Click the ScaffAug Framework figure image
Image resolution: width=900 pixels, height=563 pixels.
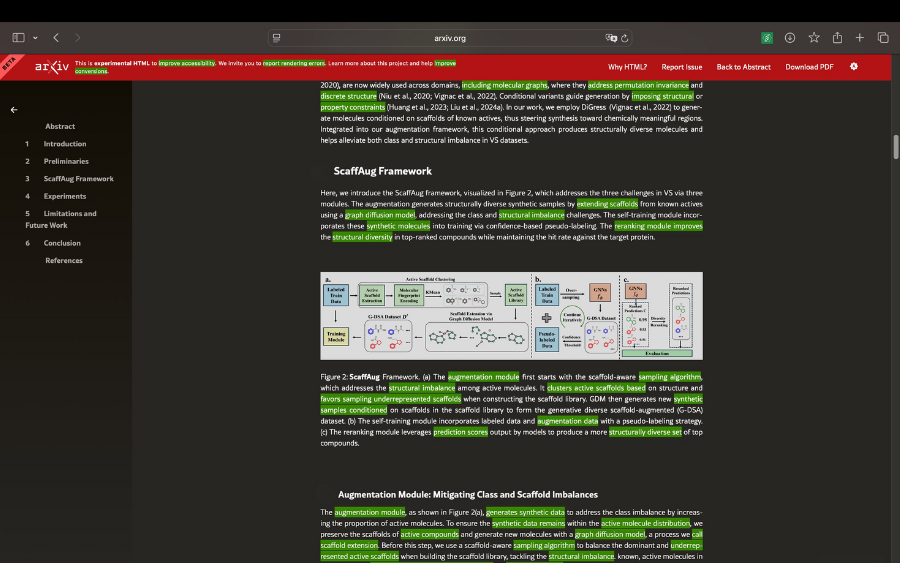coord(511,316)
